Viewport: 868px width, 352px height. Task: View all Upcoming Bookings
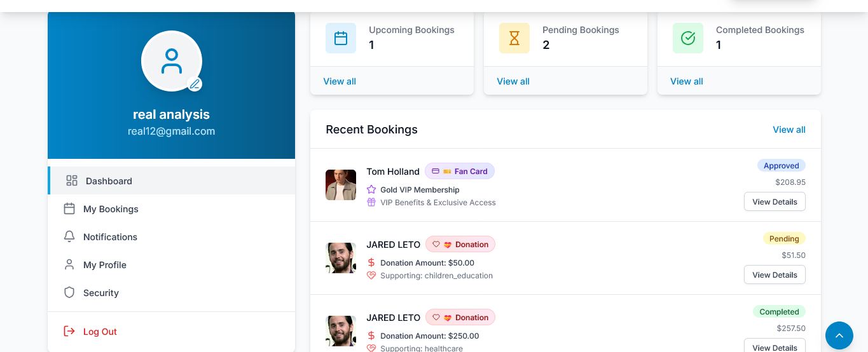click(340, 81)
